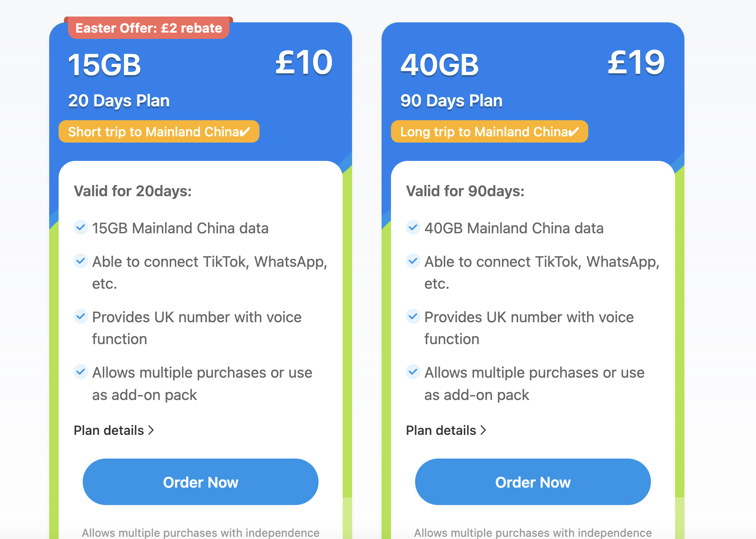Order the 15GB 20 Days Plan now

pyautogui.click(x=200, y=482)
